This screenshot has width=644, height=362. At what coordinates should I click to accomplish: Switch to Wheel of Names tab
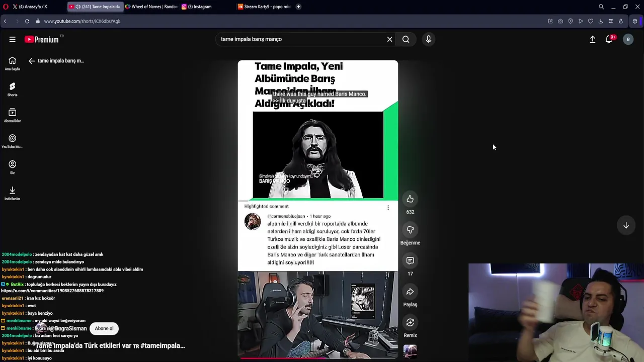pyautogui.click(x=151, y=7)
